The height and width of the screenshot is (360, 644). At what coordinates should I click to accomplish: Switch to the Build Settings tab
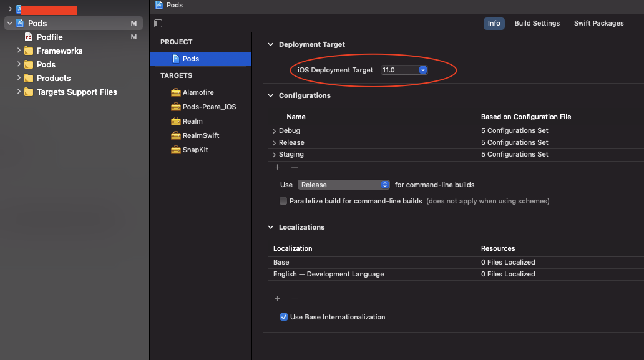537,23
